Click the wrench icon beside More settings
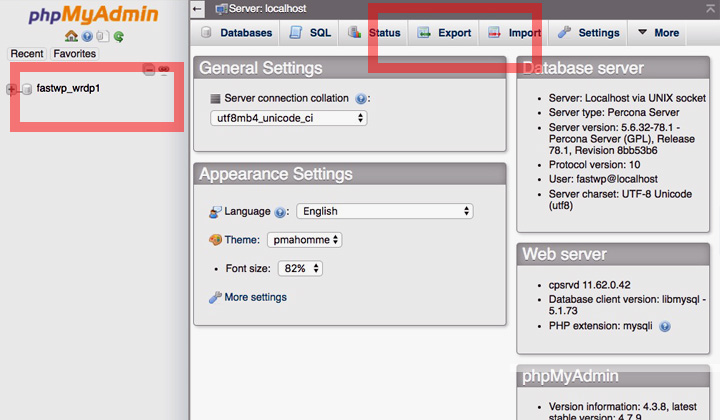720x420 pixels. (215, 297)
